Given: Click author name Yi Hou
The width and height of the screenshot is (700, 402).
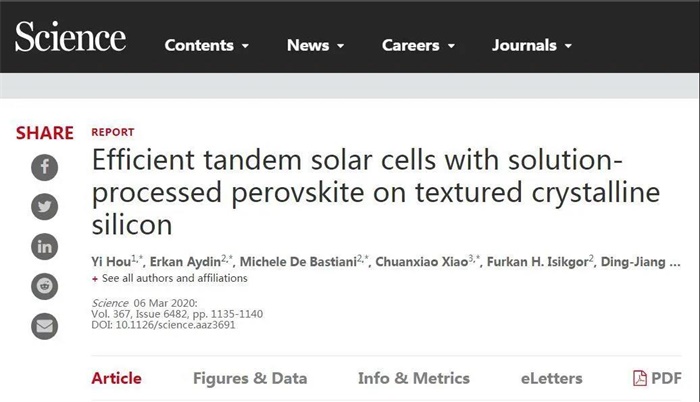Looking at the screenshot, I should tap(110, 261).
